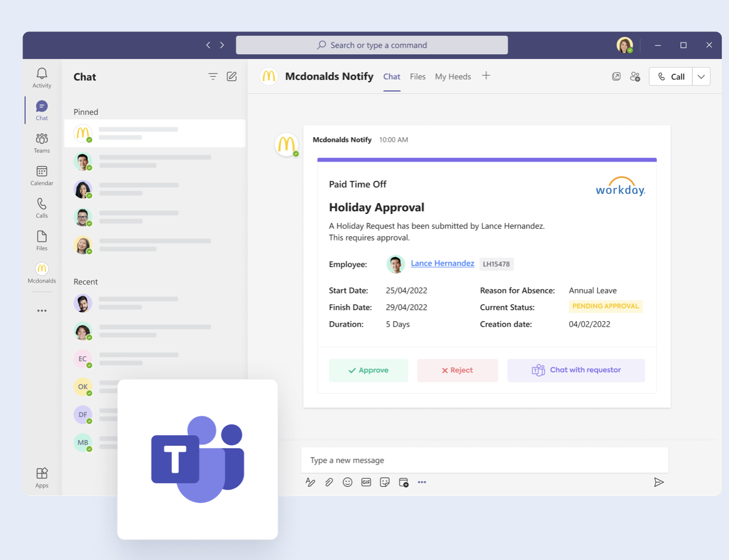Click the Call button
Viewport: 729px width, 560px height.
(671, 77)
